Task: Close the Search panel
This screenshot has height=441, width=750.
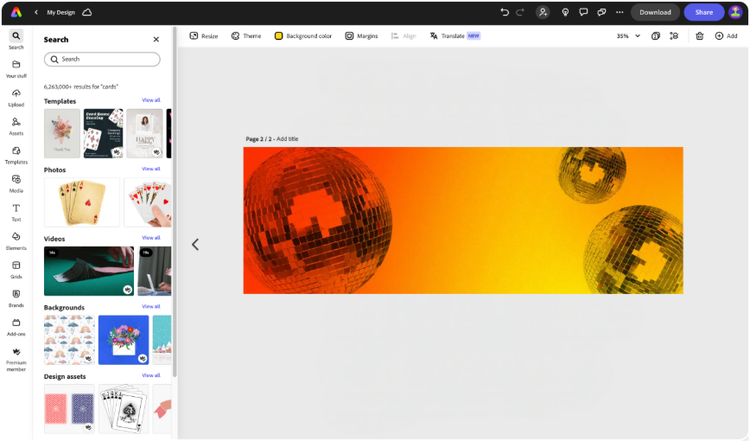Action: [x=156, y=39]
